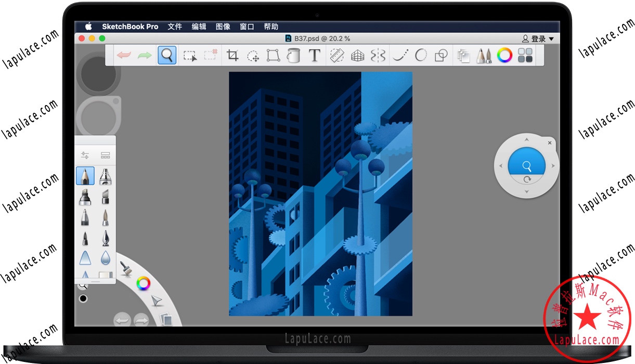Activate the Lasso quick transform tool

[x=253, y=56]
